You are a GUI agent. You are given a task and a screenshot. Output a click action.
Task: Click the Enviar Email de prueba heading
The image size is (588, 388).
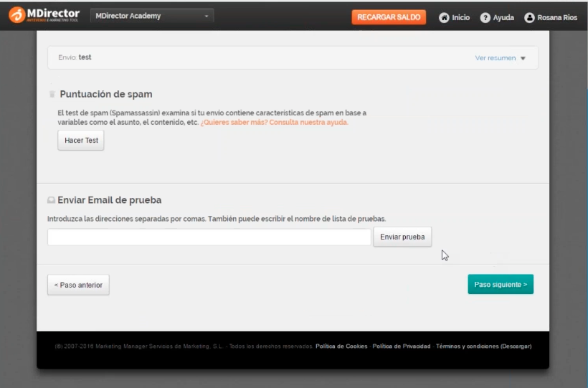click(110, 200)
